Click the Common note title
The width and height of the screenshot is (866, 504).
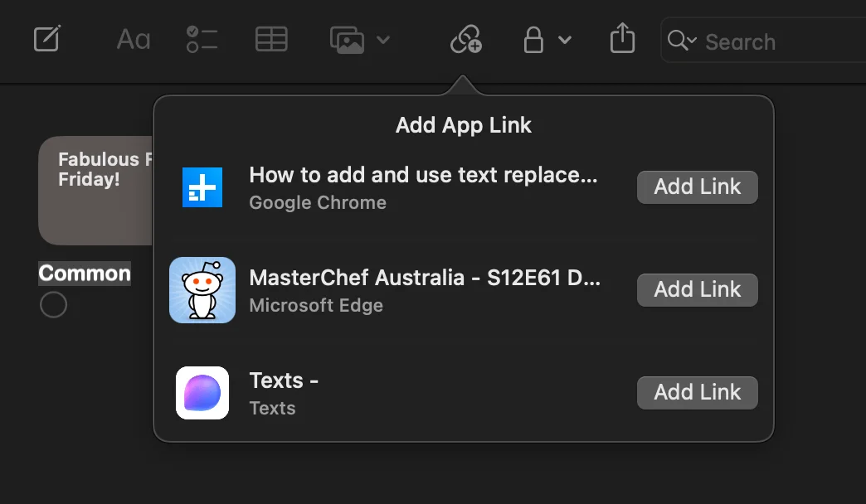point(85,273)
